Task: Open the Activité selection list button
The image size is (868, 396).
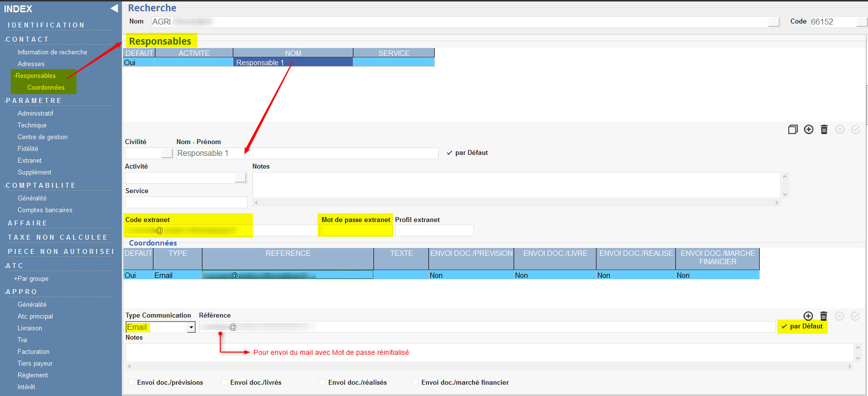Action: (240, 178)
